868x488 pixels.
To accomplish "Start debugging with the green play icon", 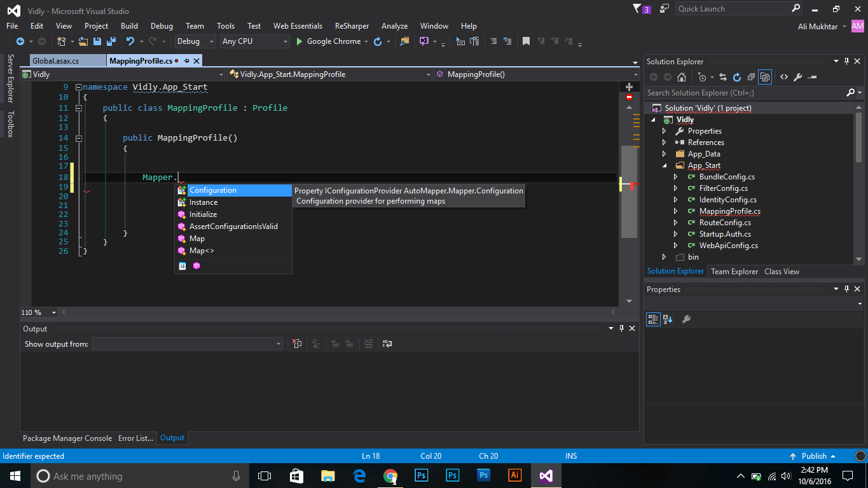I will (300, 41).
